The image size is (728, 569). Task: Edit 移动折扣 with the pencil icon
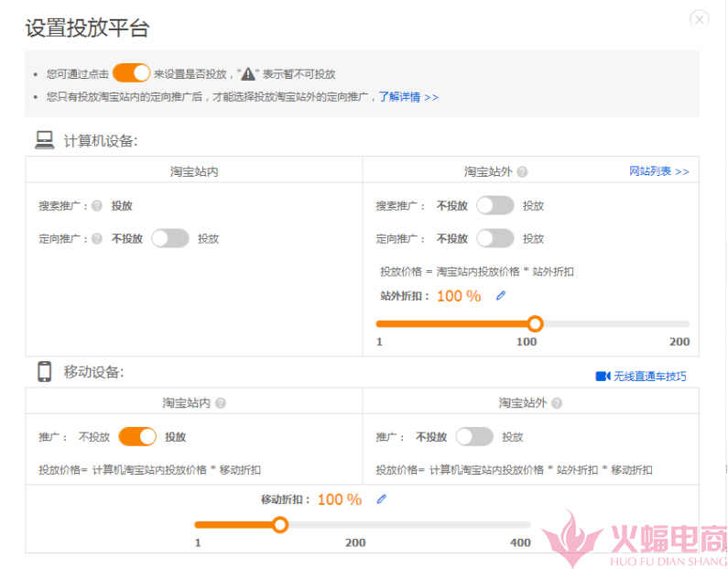pyautogui.click(x=381, y=499)
